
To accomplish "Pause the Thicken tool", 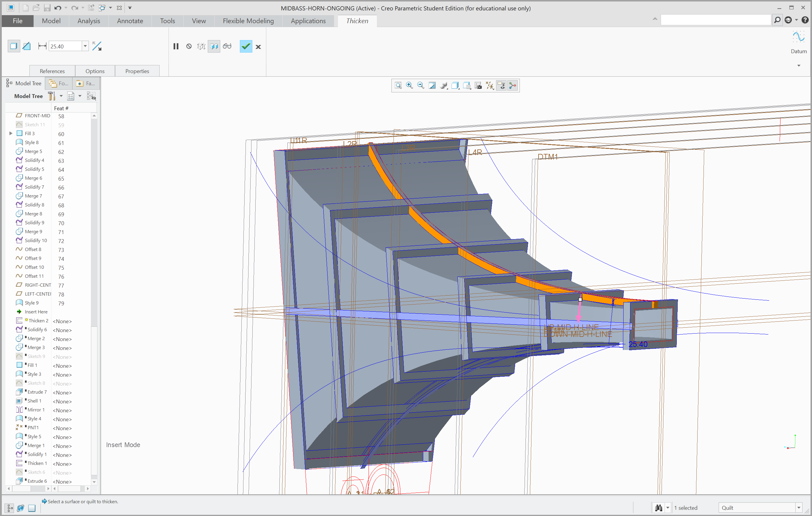I will pos(176,46).
